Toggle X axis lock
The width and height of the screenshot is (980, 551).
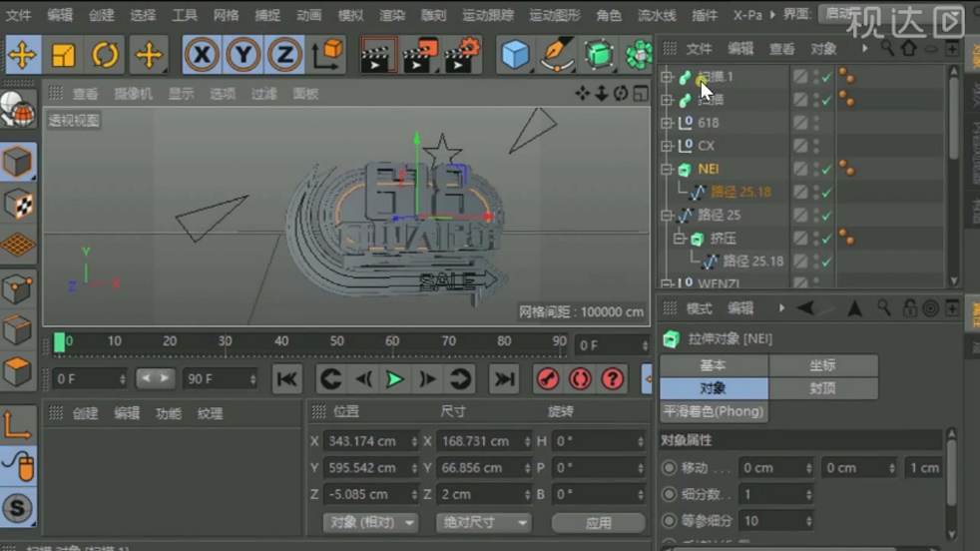pyautogui.click(x=202, y=55)
